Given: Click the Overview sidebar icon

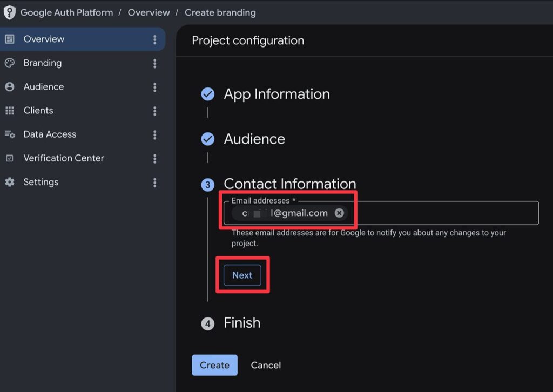Looking at the screenshot, I should point(10,39).
